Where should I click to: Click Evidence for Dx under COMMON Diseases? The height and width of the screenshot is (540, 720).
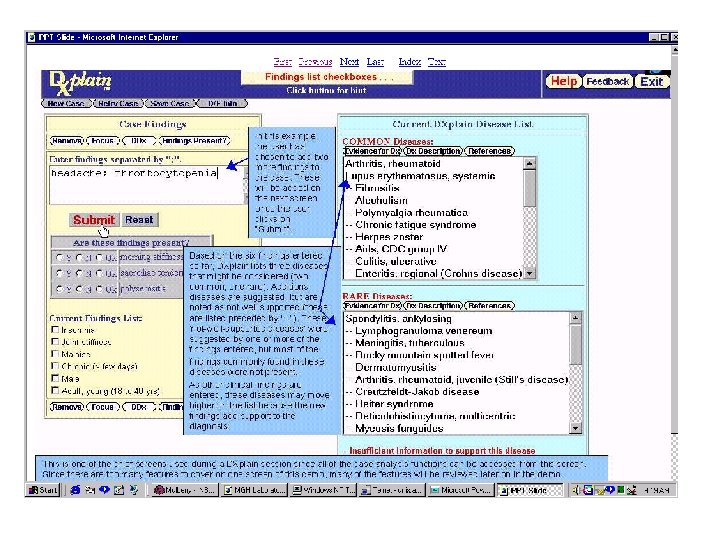(x=372, y=151)
